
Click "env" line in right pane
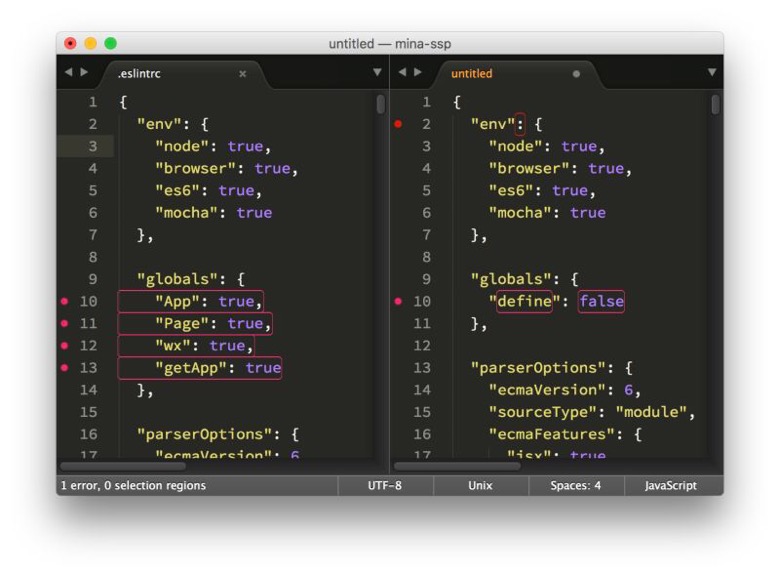pos(506,124)
